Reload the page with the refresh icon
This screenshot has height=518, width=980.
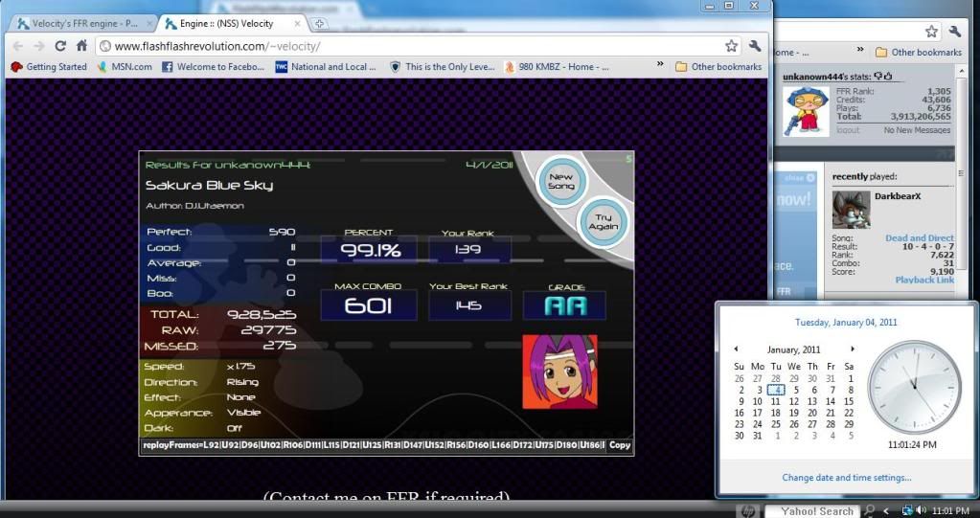coord(60,46)
